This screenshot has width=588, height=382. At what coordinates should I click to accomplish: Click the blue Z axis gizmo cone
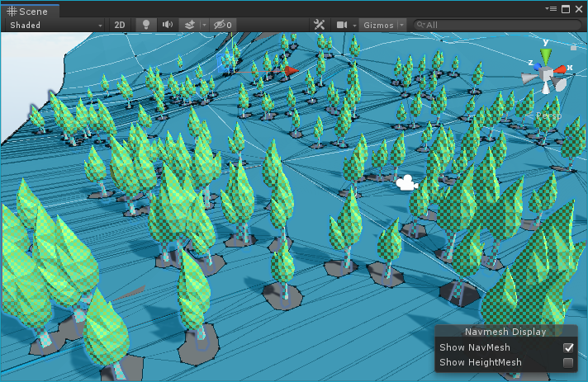537,66
